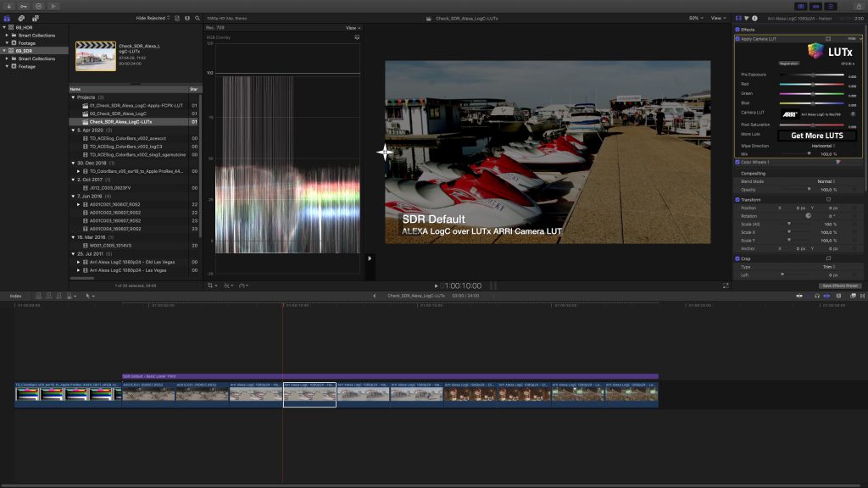Click the Color Wheels color board icon
The height and width of the screenshot is (488, 868).
837,162
